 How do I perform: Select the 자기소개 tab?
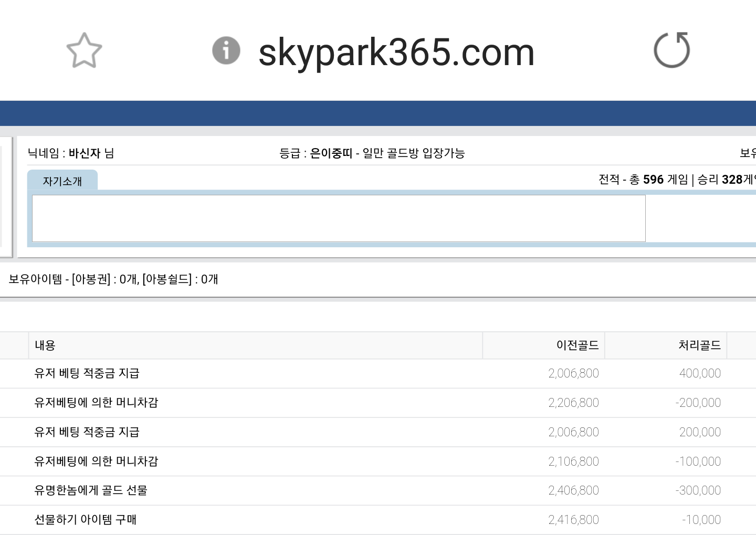point(62,181)
